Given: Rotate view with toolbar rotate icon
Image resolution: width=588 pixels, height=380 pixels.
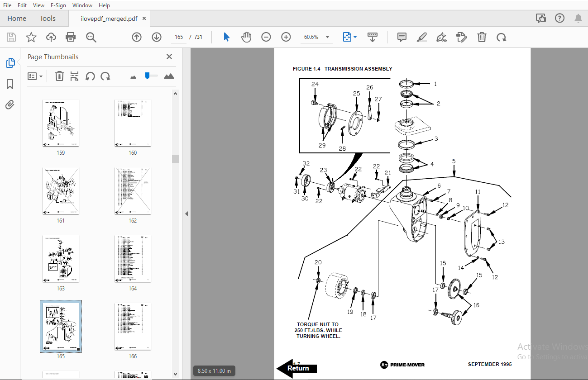Looking at the screenshot, I should click(x=501, y=37).
